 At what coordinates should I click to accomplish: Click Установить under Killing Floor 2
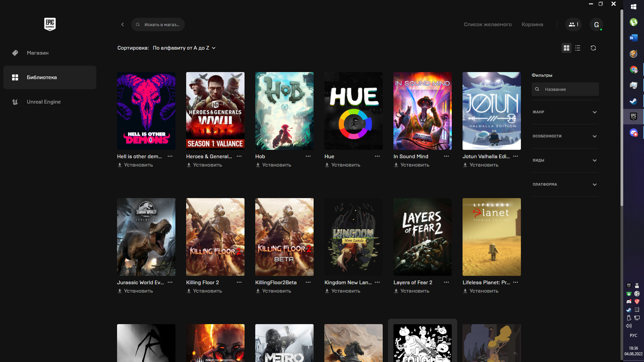[x=204, y=291]
